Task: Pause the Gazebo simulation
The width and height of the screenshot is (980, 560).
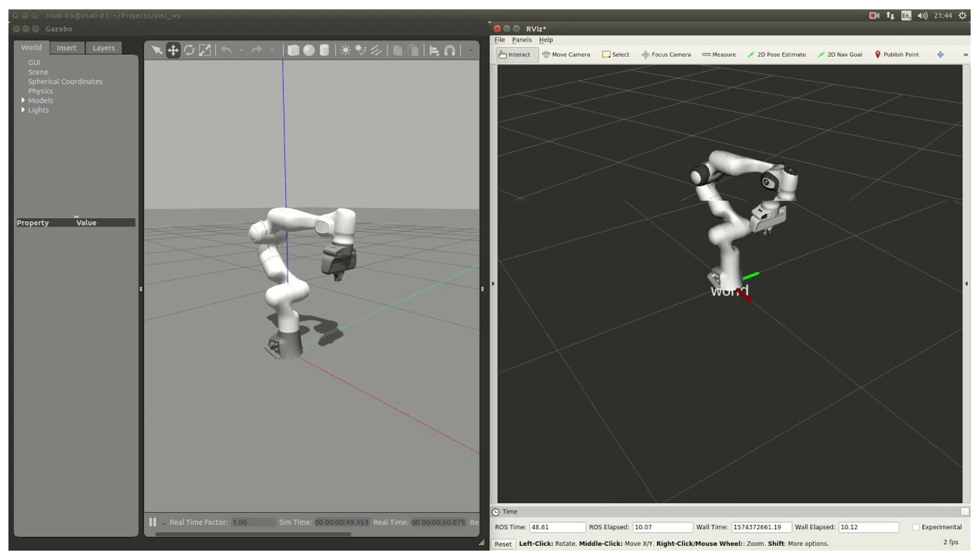Action: (153, 522)
